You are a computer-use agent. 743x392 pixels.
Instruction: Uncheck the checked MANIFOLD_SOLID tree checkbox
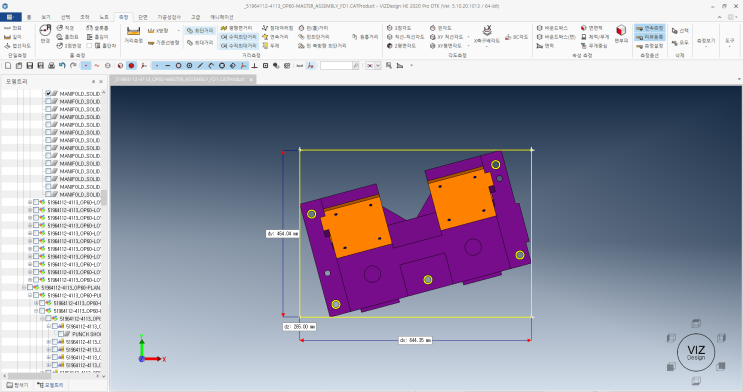click(48, 93)
